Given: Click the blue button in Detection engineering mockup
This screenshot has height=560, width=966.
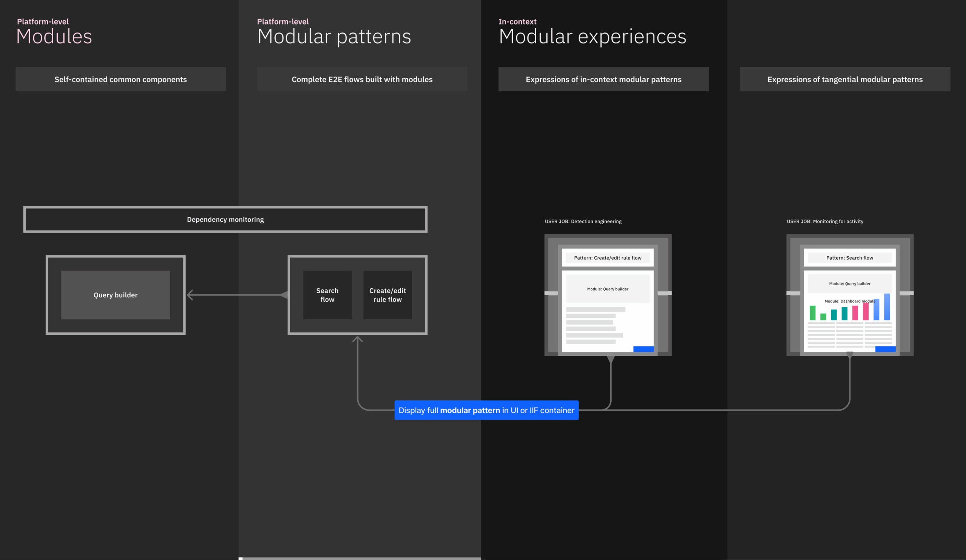Looking at the screenshot, I should [643, 349].
